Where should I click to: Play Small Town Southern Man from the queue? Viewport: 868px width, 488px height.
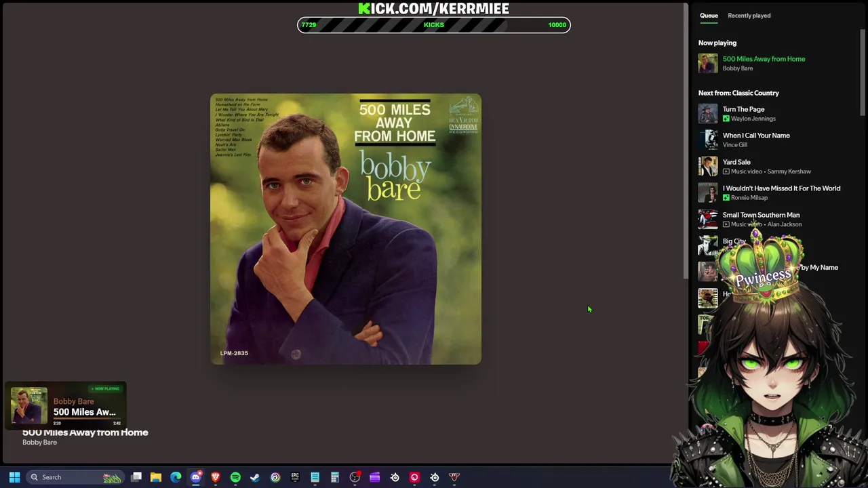point(761,215)
